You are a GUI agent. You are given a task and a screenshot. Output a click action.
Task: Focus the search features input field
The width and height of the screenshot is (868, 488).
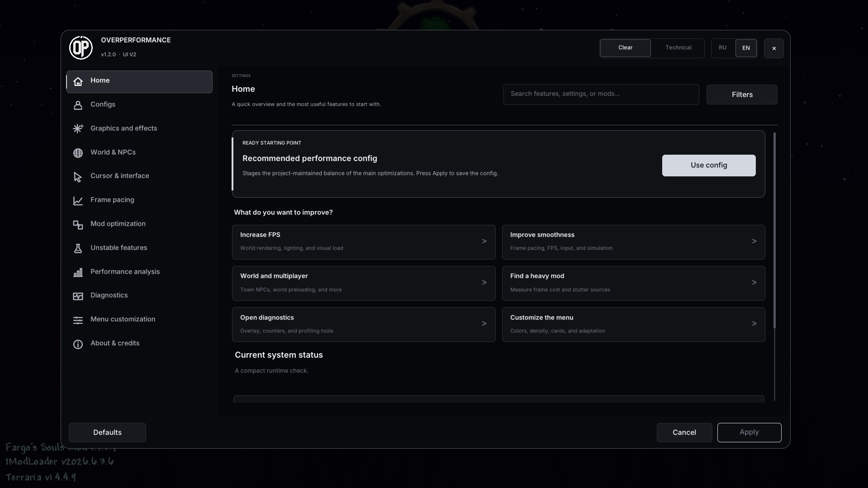point(601,95)
